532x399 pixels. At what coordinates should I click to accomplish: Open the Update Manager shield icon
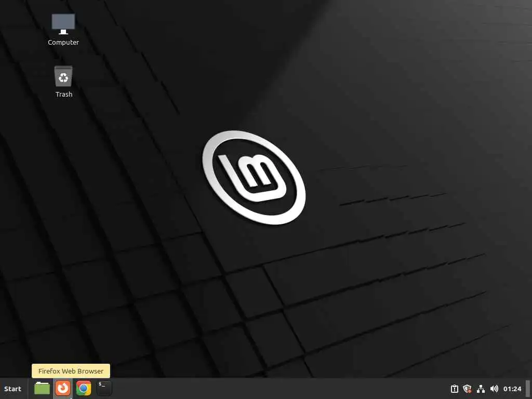pos(467,389)
